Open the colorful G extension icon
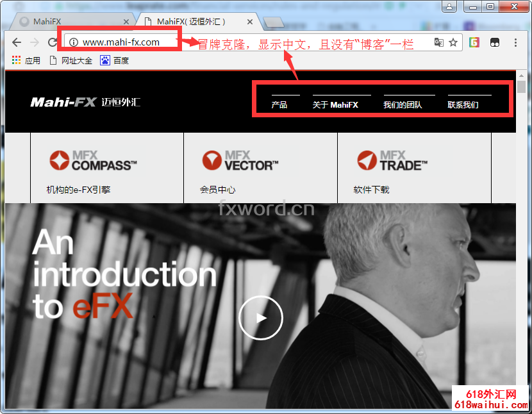Viewport: 532px width, 414px height. (x=474, y=42)
